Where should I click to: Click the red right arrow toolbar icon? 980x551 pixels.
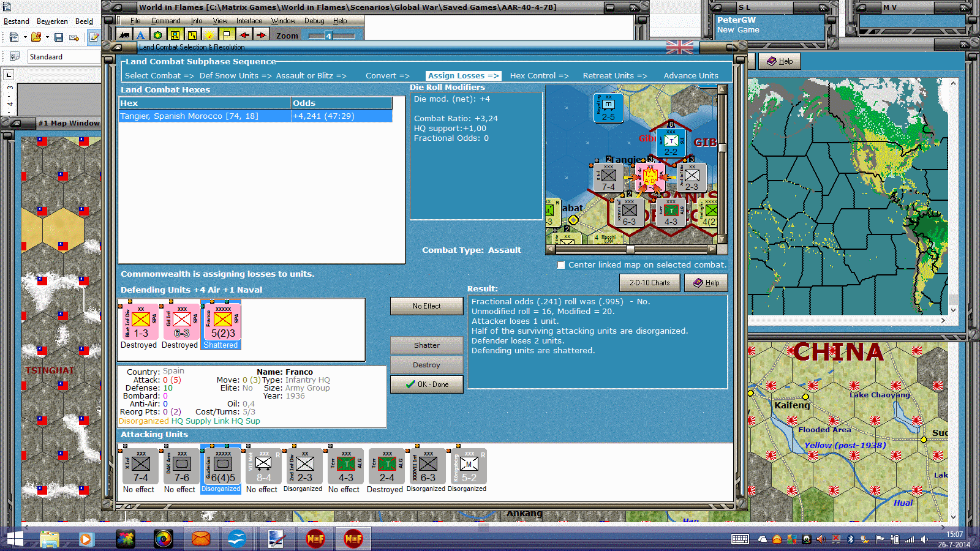pos(261,36)
